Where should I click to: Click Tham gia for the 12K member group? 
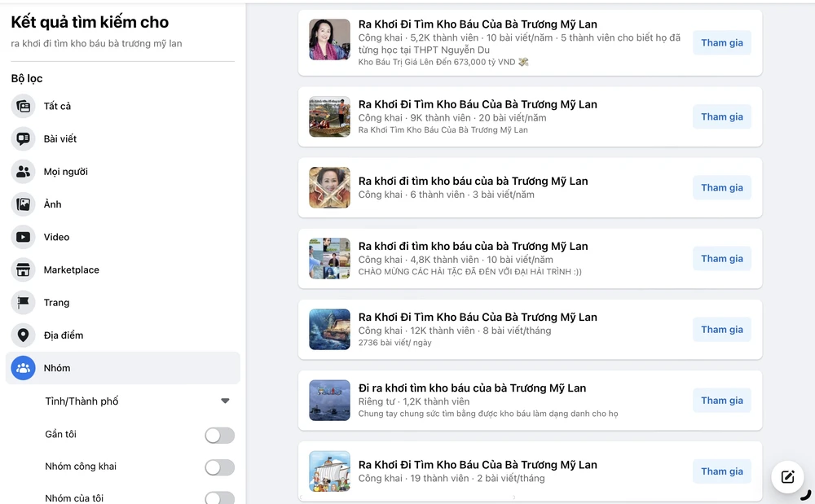(x=721, y=330)
